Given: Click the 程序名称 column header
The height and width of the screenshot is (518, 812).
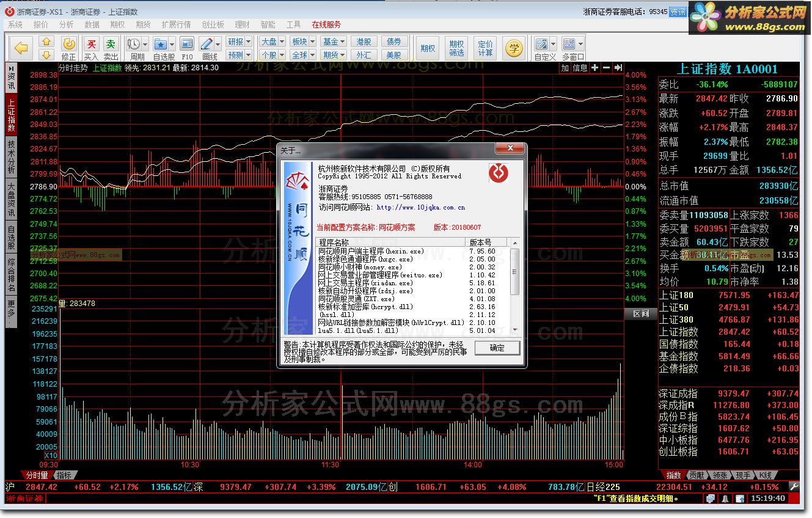Looking at the screenshot, I should [x=392, y=243].
